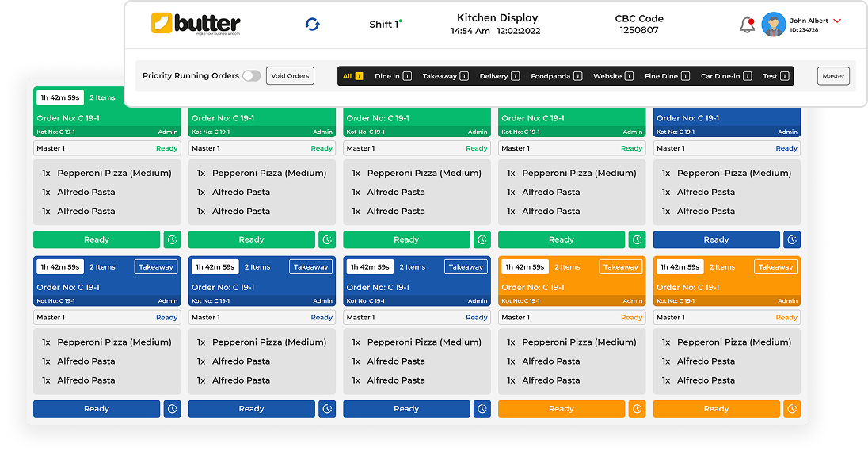Click John Albert's profile avatar

773,25
